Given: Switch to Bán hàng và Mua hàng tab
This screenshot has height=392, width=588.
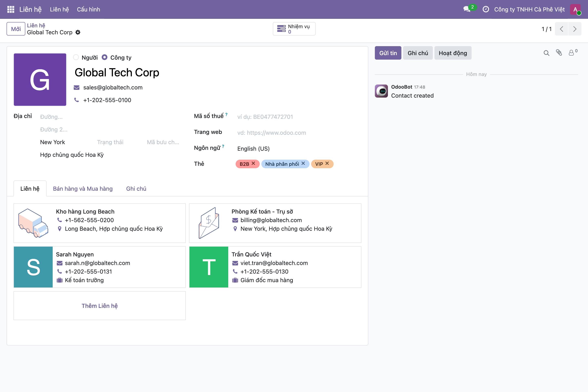Looking at the screenshot, I should (83, 189).
